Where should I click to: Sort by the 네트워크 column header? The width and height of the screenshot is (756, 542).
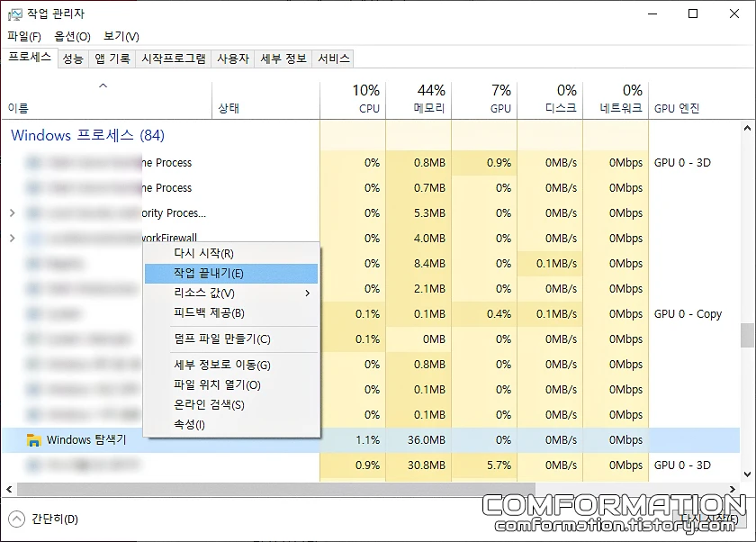pyautogui.click(x=616, y=100)
